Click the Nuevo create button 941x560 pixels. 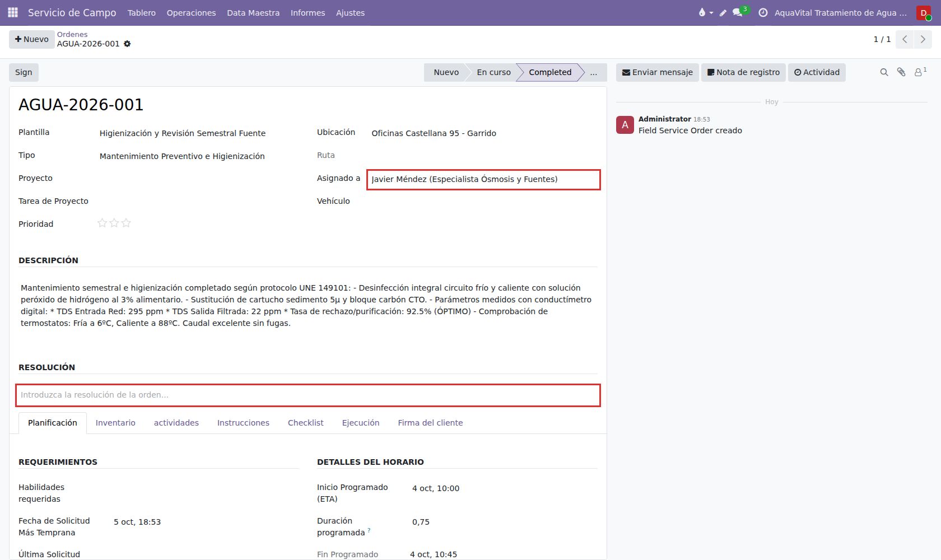32,39
